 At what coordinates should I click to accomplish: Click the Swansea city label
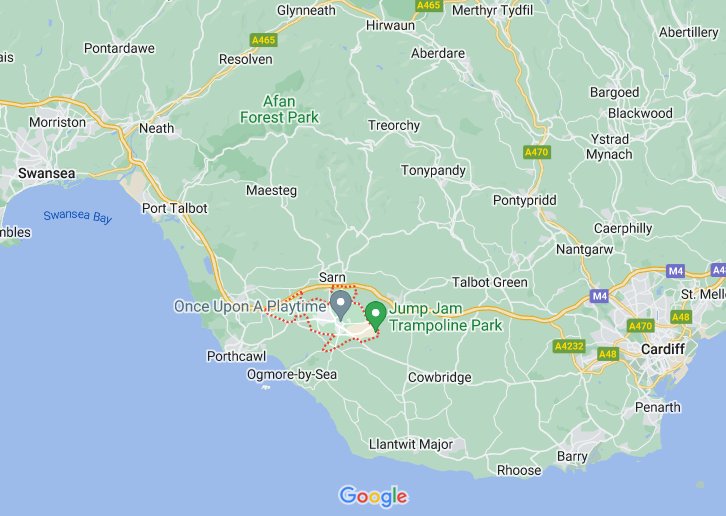click(46, 173)
